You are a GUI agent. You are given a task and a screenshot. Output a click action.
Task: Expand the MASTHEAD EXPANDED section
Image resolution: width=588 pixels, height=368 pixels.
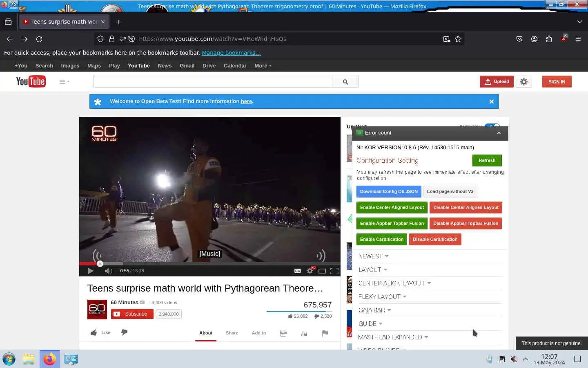click(x=393, y=337)
